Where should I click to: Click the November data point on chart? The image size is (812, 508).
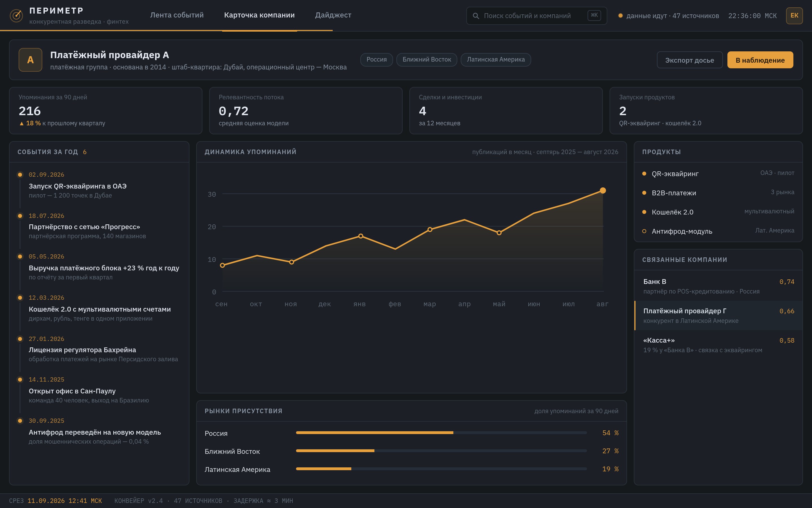292,262
